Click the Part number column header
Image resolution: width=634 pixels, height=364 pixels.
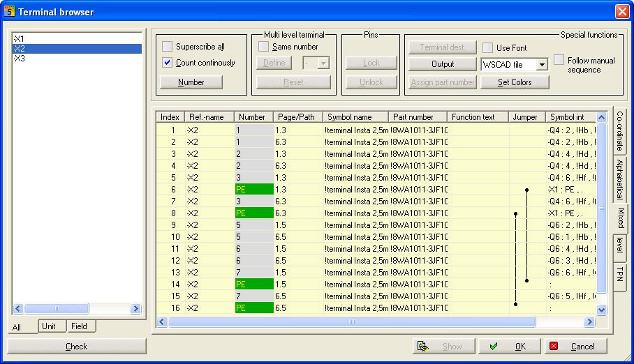click(x=418, y=117)
